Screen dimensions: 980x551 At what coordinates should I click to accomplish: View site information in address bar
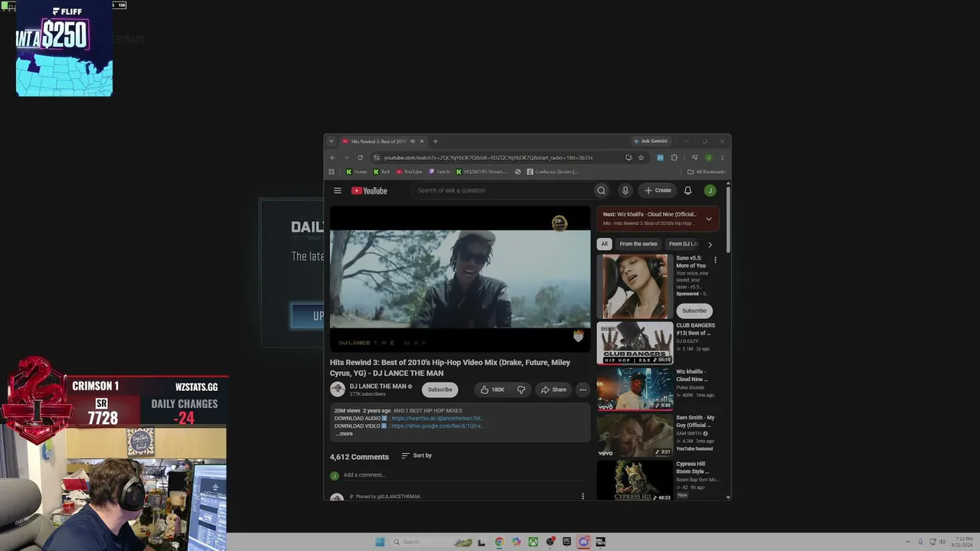point(376,158)
